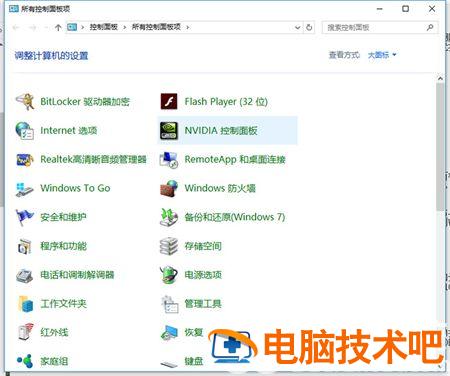Click the vertical scrollbar thumb
Image resolution: width=450 pixels, height=376 pixels.
[x=440, y=147]
